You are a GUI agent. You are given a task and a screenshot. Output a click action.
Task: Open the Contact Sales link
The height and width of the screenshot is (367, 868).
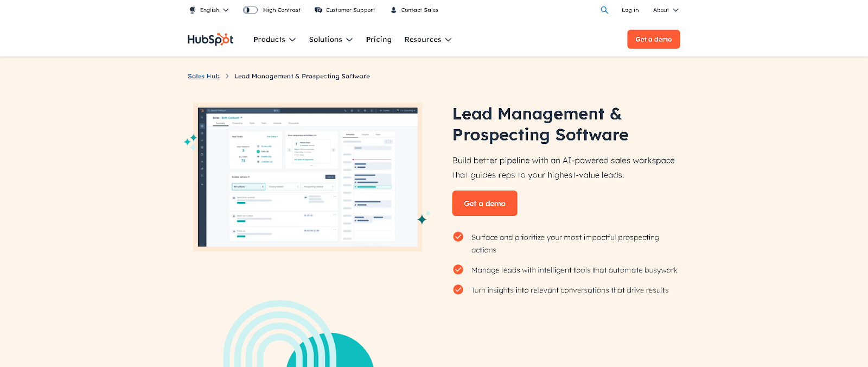point(419,10)
